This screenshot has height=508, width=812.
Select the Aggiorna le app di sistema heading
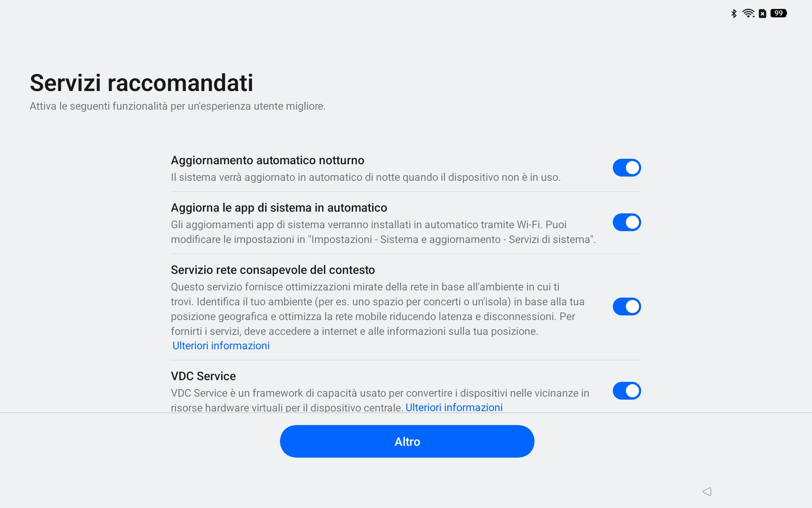(279, 208)
